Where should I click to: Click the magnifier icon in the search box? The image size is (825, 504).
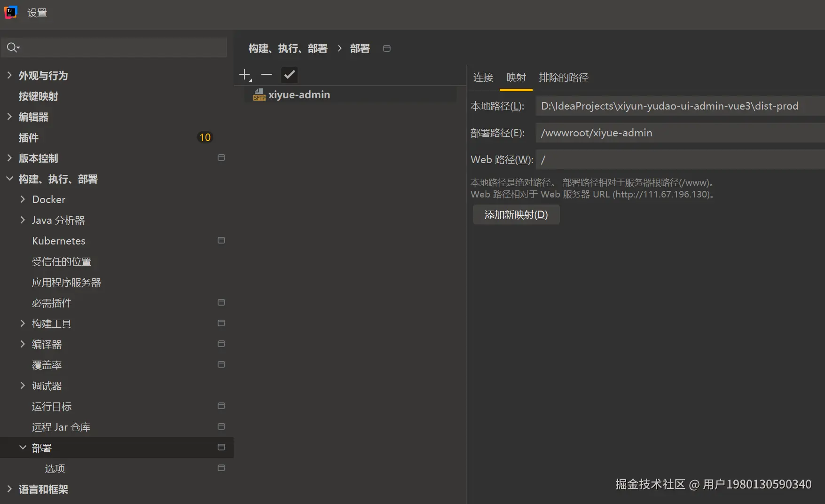tap(13, 47)
